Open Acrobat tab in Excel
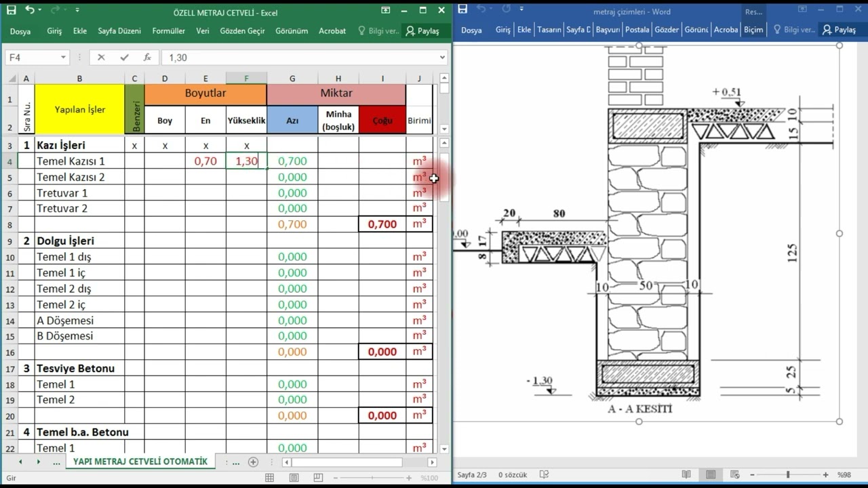 [332, 31]
